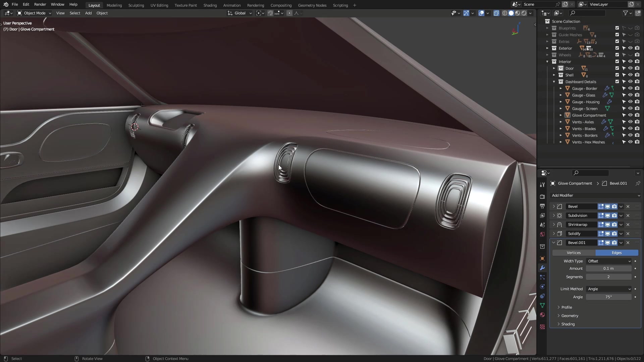Hide Vents - Blades with eye icon
Viewport: 644px width, 362px height.
[x=630, y=129]
